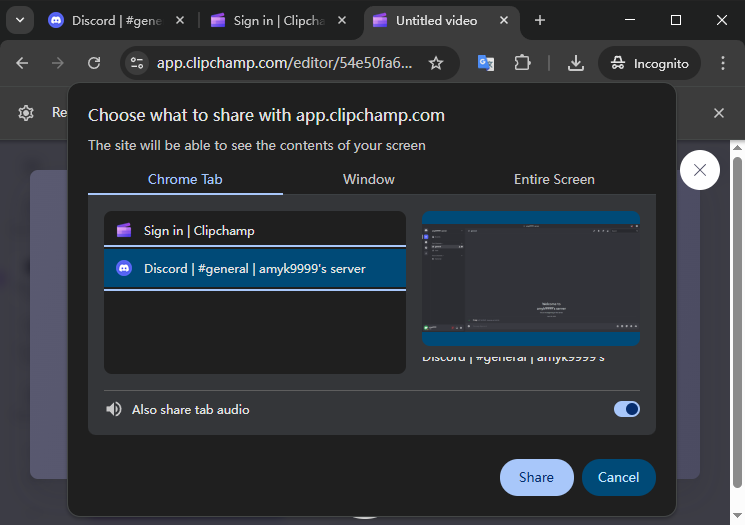The width and height of the screenshot is (745, 525).
Task: Choose the Sign in | Clipchamp tab entry
Action: pos(255,230)
